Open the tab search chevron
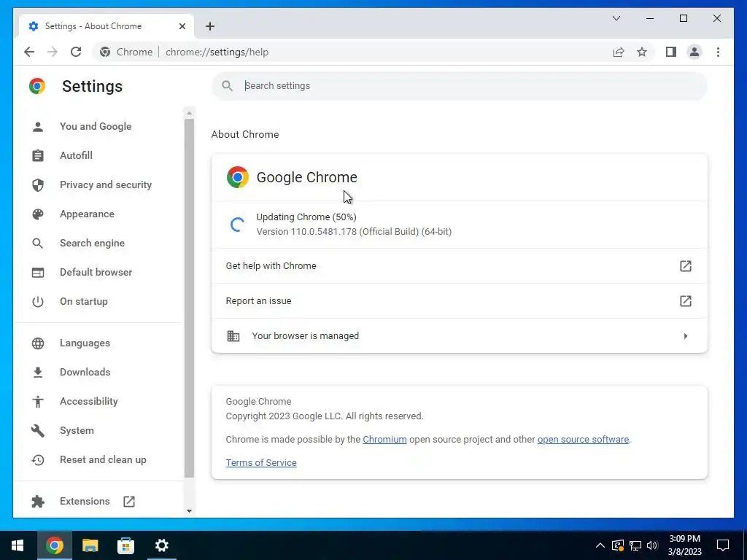Screen dimensions: 747x560 pyautogui.click(x=616, y=18)
